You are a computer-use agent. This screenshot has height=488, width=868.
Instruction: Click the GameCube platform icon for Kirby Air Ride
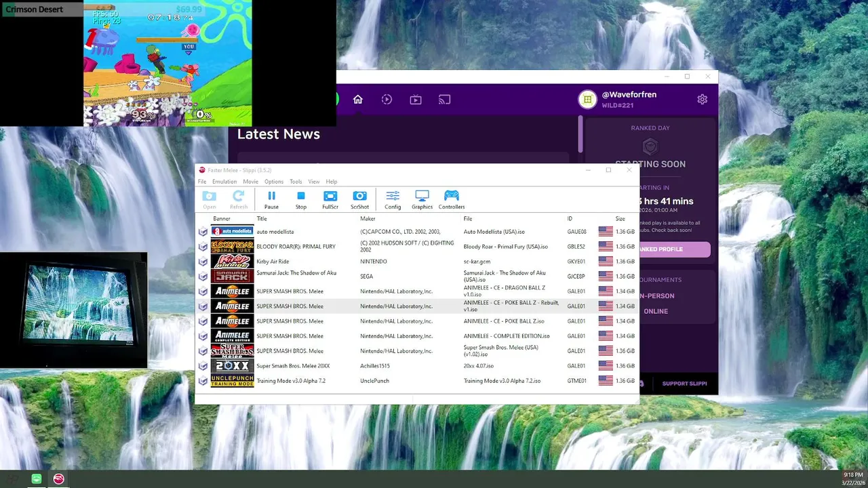[203, 262]
